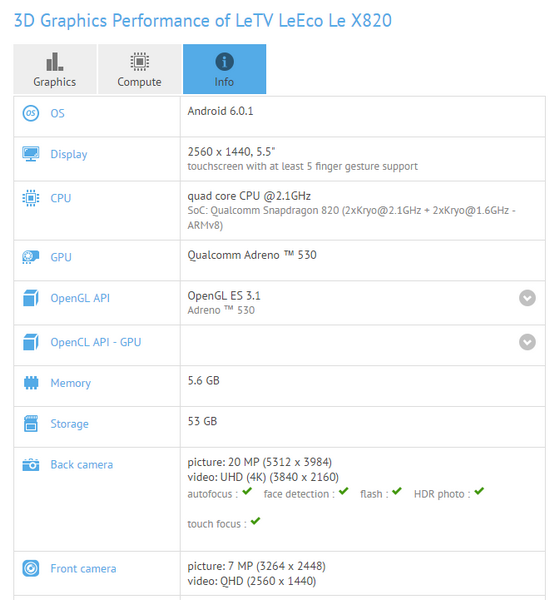Image resolution: width=555 pixels, height=600 pixels.
Task: Select the Info tab
Action: (x=224, y=69)
